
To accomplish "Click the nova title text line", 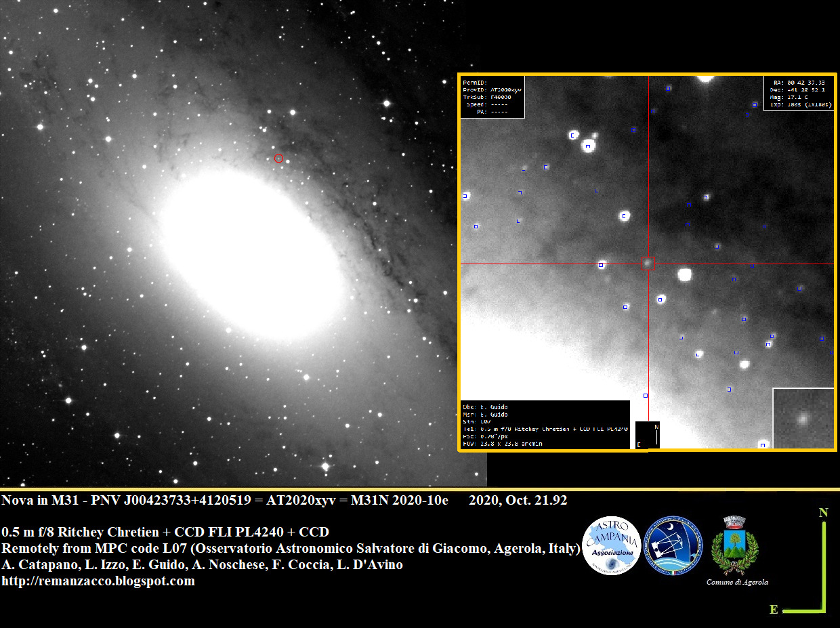I will click(224, 501).
